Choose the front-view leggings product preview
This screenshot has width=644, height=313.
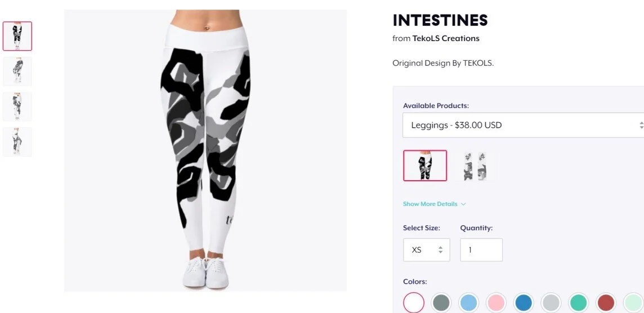[425, 166]
